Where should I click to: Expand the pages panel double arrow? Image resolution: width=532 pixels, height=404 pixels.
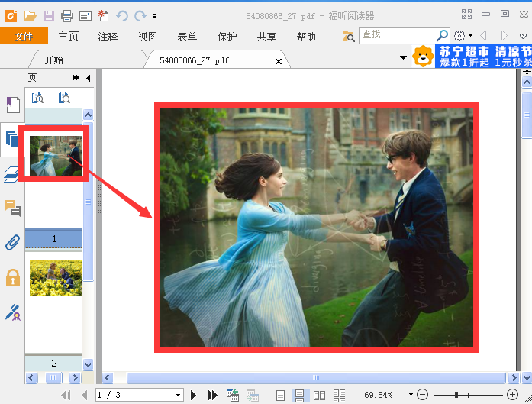pos(76,78)
